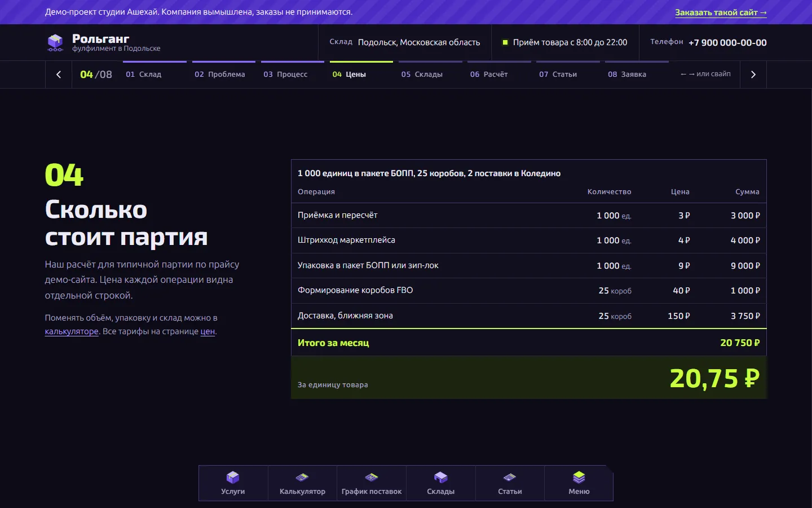Screen dimensions: 812x508
Task: Click row Приёмка и пересчёт
Action: click(x=528, y=215)
